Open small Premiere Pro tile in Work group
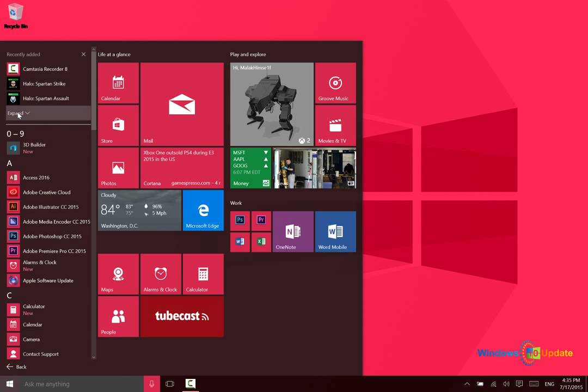Image resolution: width=588 pixels, height=392 pixels. [261, 221]
